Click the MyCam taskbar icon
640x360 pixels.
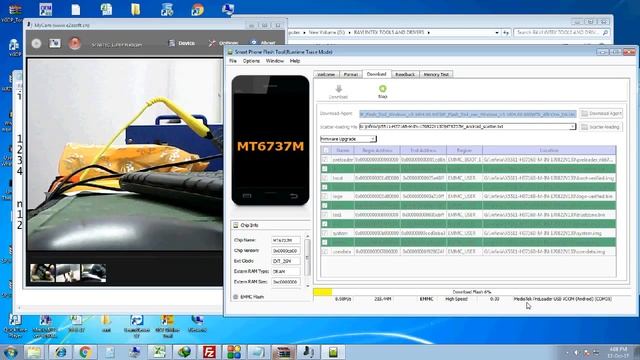click(x=309, y=352)
